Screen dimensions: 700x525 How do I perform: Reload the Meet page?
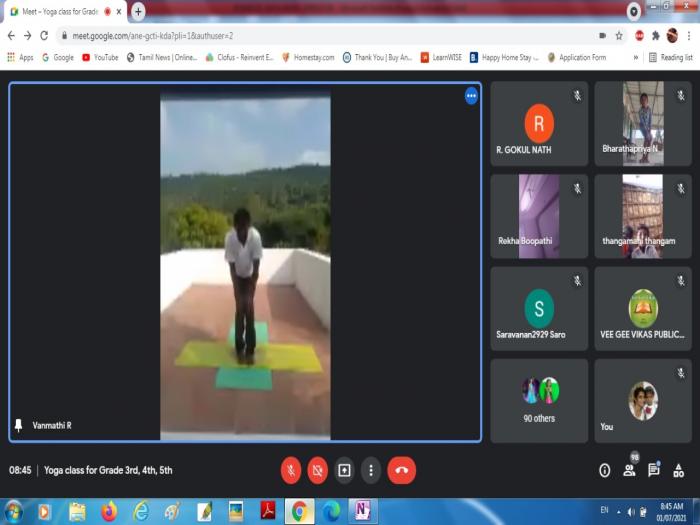click(x=44, y=36)
